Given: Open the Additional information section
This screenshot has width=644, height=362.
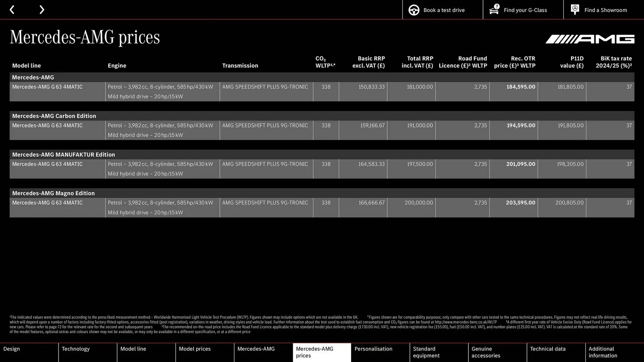Looking at the screenshot, I should [603, 352].
